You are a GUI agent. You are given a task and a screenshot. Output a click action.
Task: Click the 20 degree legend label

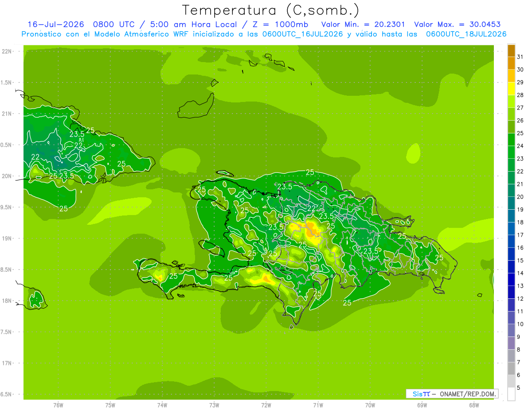[520, 197]
